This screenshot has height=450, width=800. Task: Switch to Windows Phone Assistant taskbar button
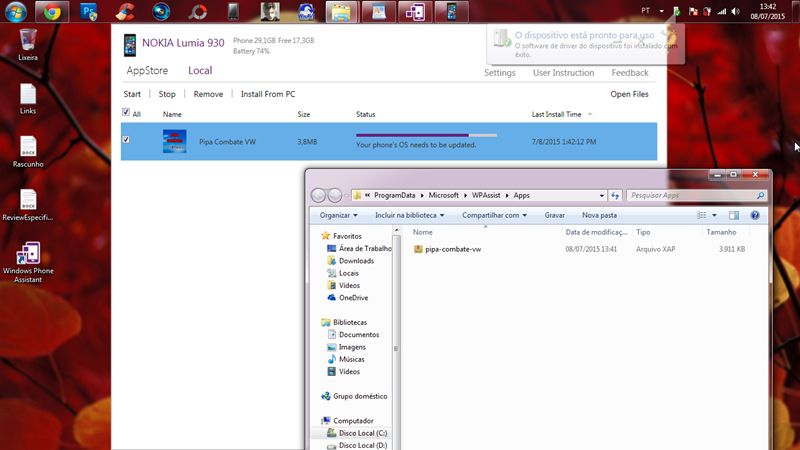pos(415,12)
